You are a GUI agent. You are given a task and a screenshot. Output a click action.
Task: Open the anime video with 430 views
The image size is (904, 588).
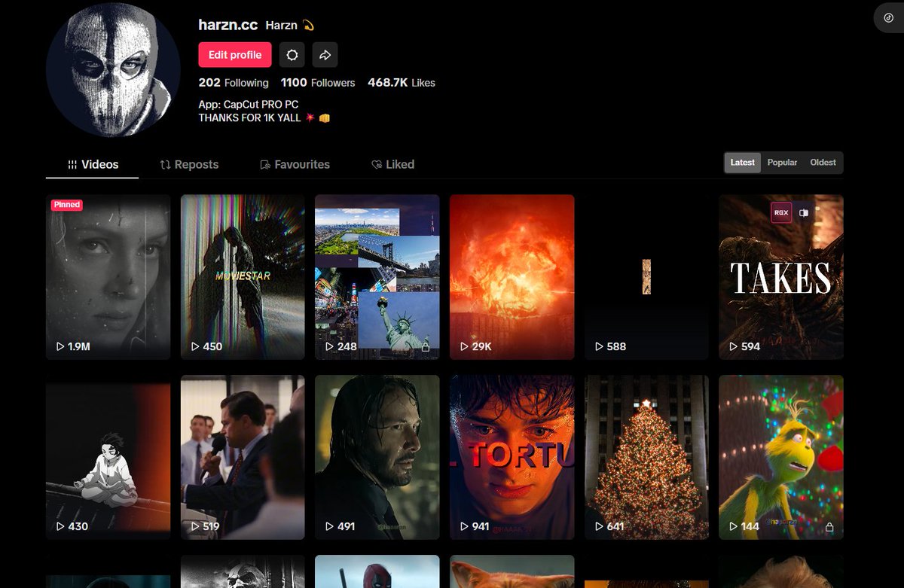point(108,457)
